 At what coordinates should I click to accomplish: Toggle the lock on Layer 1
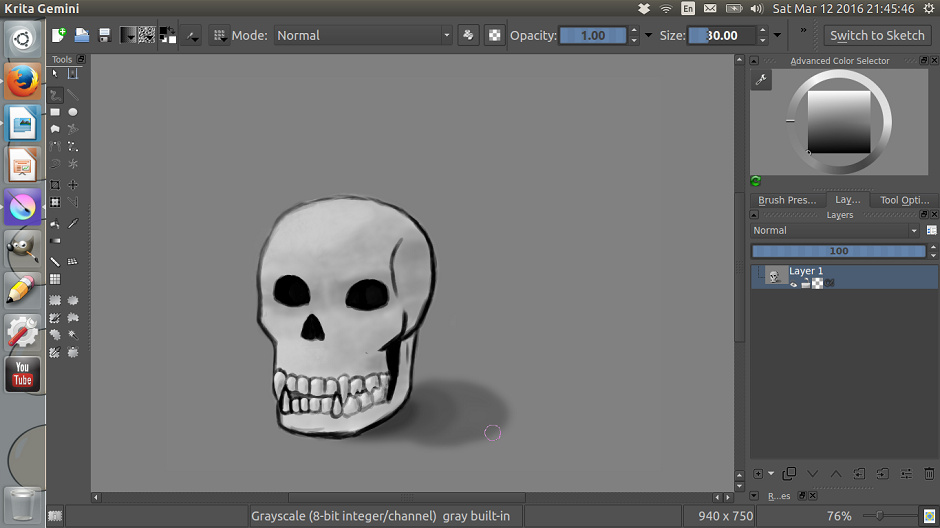coord(805,284)
